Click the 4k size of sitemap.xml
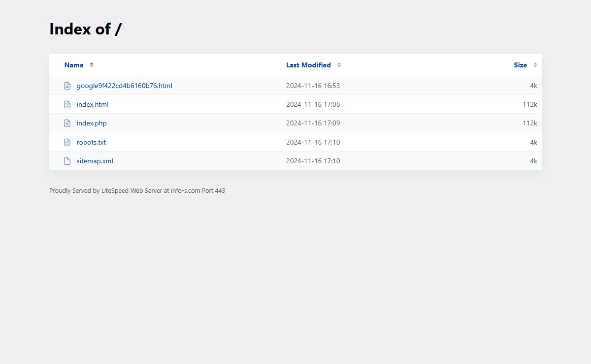 pos(533,161)
